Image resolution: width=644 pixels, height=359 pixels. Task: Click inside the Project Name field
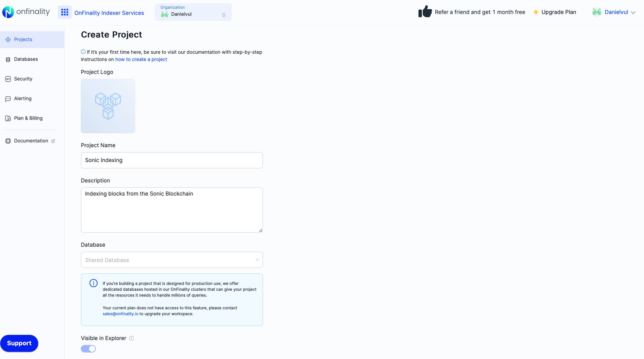[172, 160]
